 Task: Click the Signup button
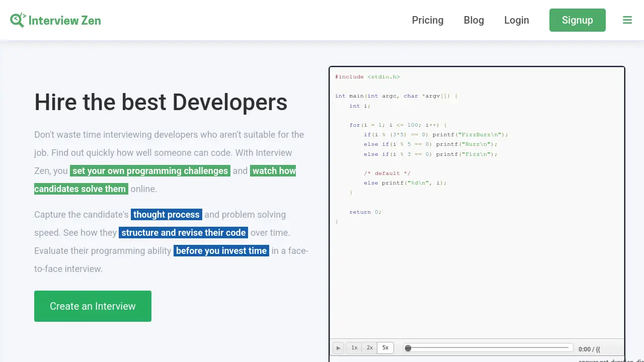pos(578,20)
